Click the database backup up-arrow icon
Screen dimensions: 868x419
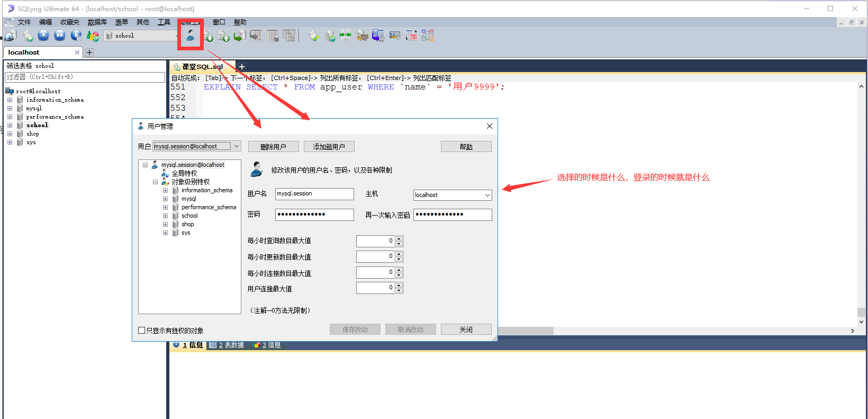[x=224, y=35]
